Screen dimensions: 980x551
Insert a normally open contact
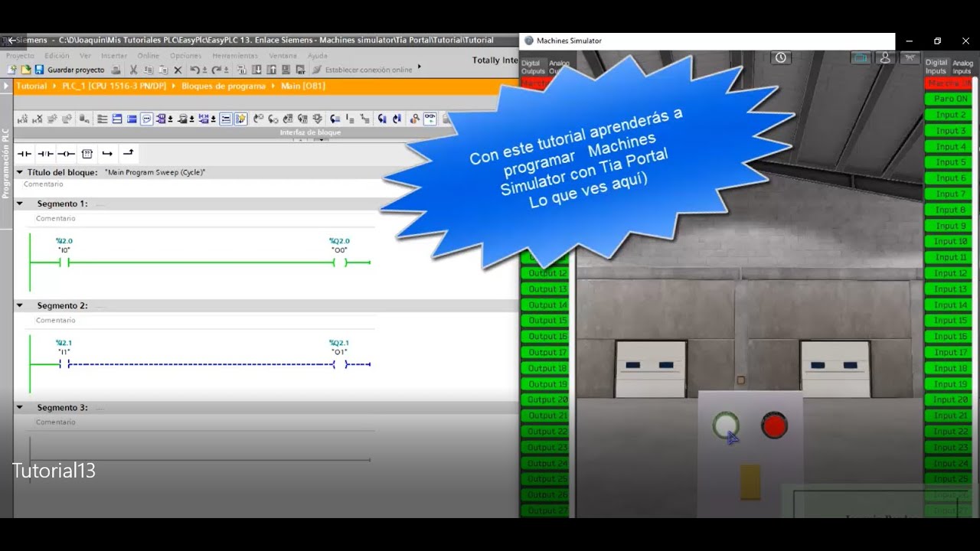click(x=24, y=154)
